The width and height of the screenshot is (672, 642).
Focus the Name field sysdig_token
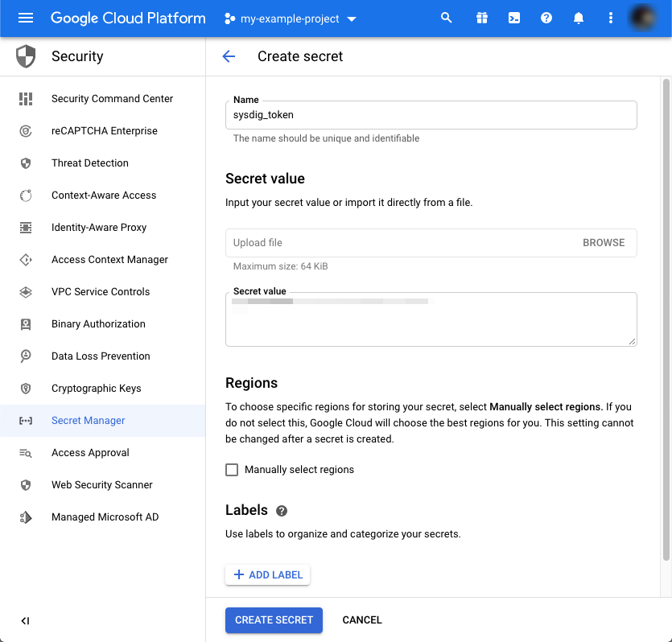431,115
